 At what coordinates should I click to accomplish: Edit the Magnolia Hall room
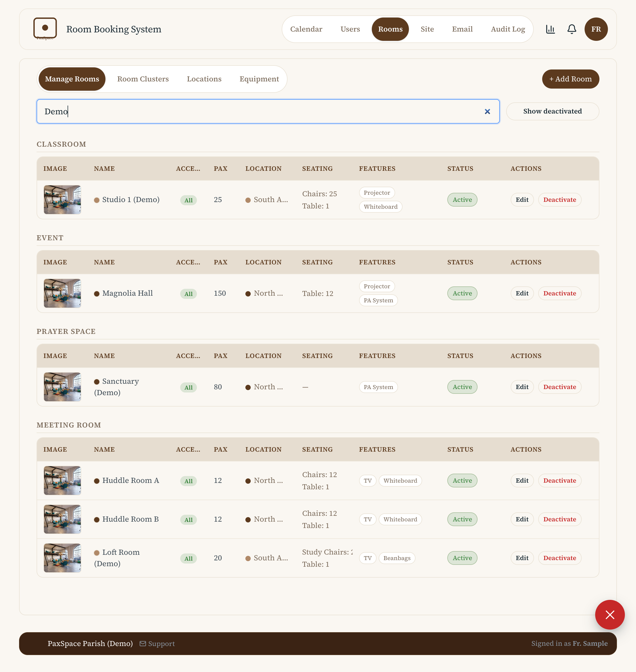click(x=522, y=293)
